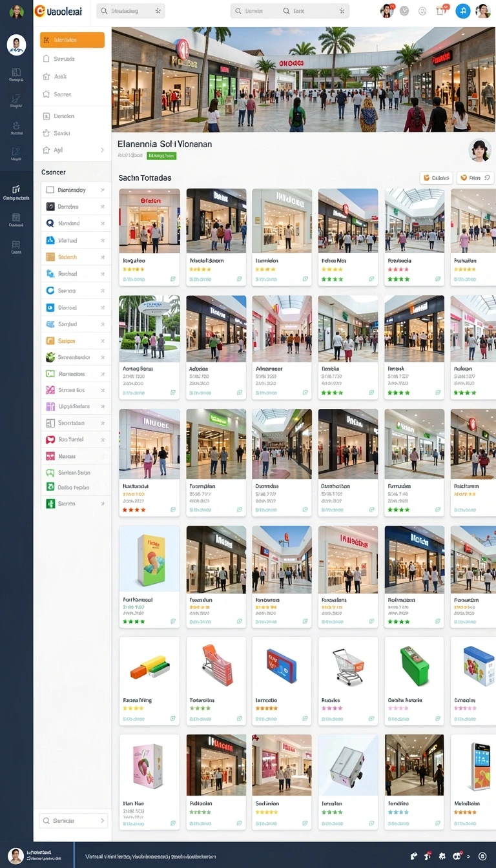Toggle the x mark on the 'Ssenna' row
This screenshot has width=496, height=868.
point(102,291)
